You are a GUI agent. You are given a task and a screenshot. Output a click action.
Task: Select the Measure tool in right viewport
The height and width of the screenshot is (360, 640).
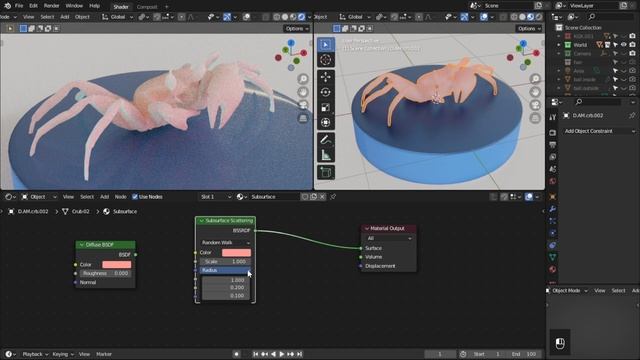[x=325, y=155]
